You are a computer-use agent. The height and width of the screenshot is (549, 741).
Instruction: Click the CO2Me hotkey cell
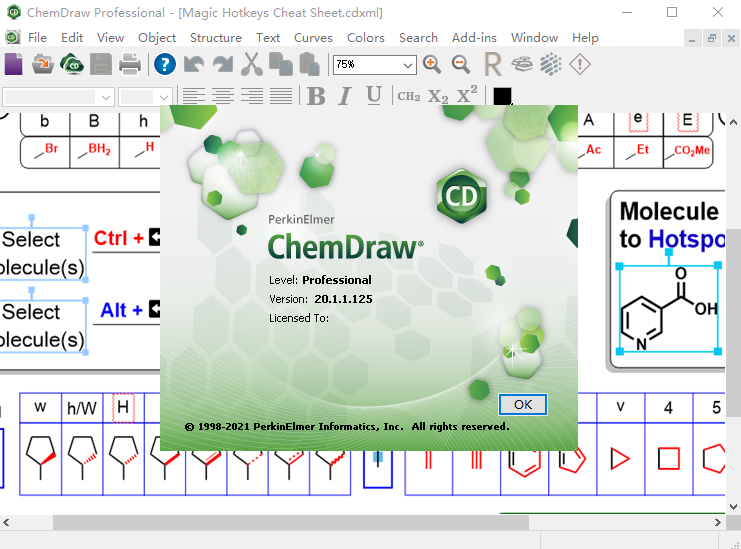(x=688, y=152)
